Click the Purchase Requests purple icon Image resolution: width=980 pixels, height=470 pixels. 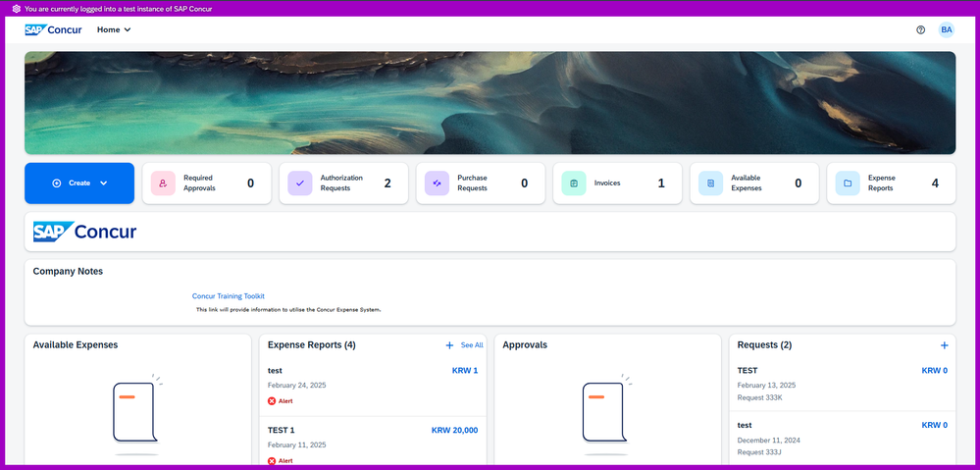[x=437, y=183]
